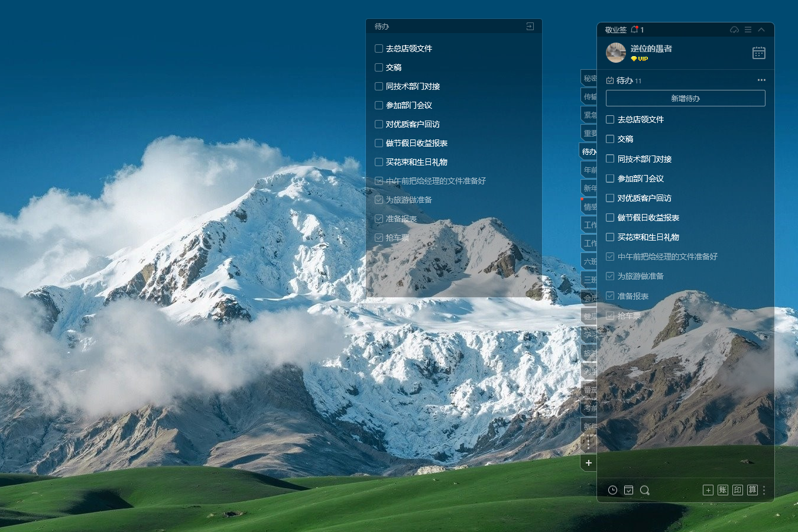Click the 新增待办 button
Viewport: 798px width, 532px height.
pyautogui.click(x=685, y=98)
